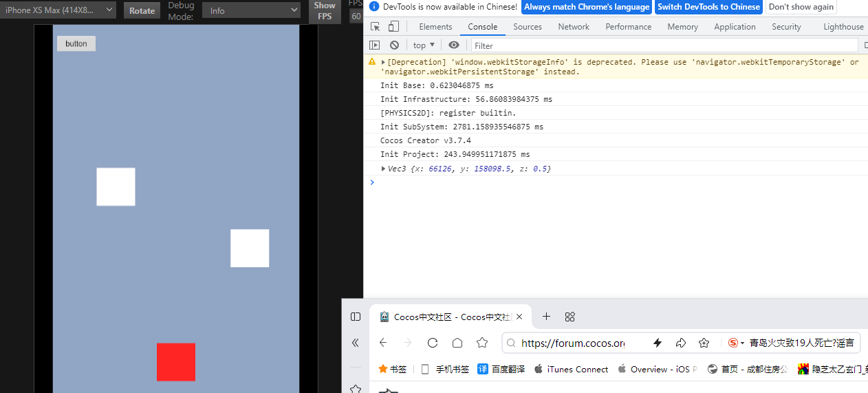This screenshot has height=393, width=868.
Task: Activate the DevTools inspect element picker
Action: tap(375, 27)
